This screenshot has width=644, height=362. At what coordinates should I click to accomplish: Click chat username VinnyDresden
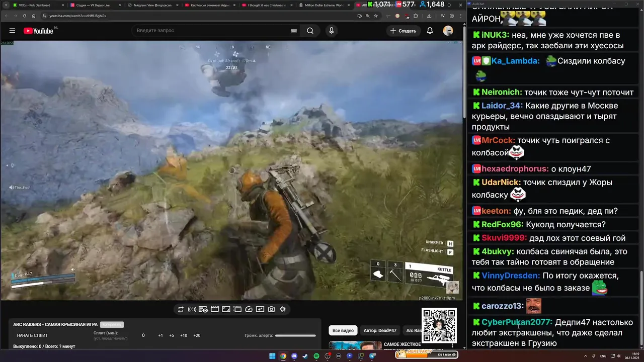pos(511,276)
